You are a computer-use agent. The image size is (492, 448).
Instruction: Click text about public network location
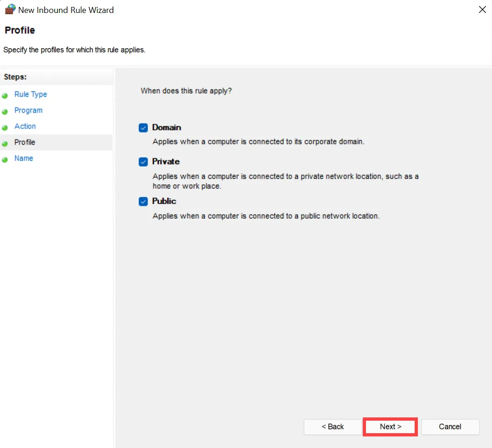266,216
